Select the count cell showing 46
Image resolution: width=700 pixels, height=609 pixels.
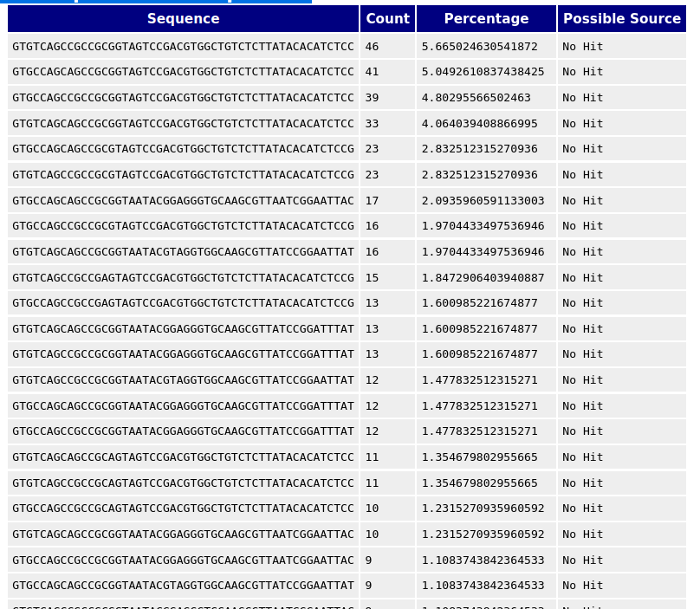[372, 47]
